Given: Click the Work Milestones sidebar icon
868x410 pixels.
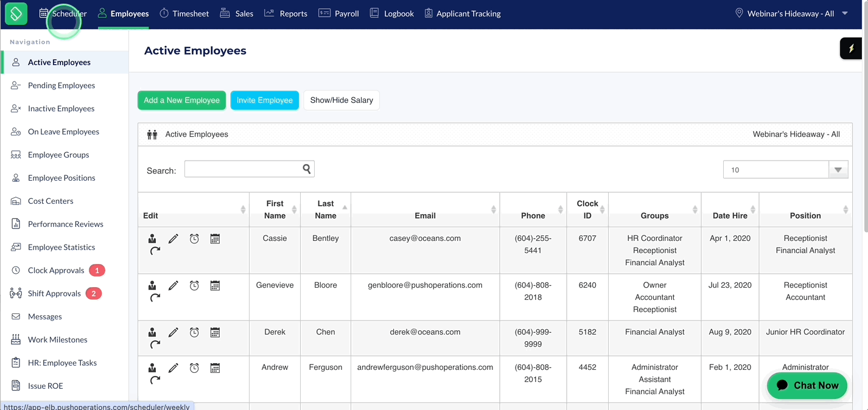Looking at the screenshot, I should pyautogui.click(x=16, y=339).
